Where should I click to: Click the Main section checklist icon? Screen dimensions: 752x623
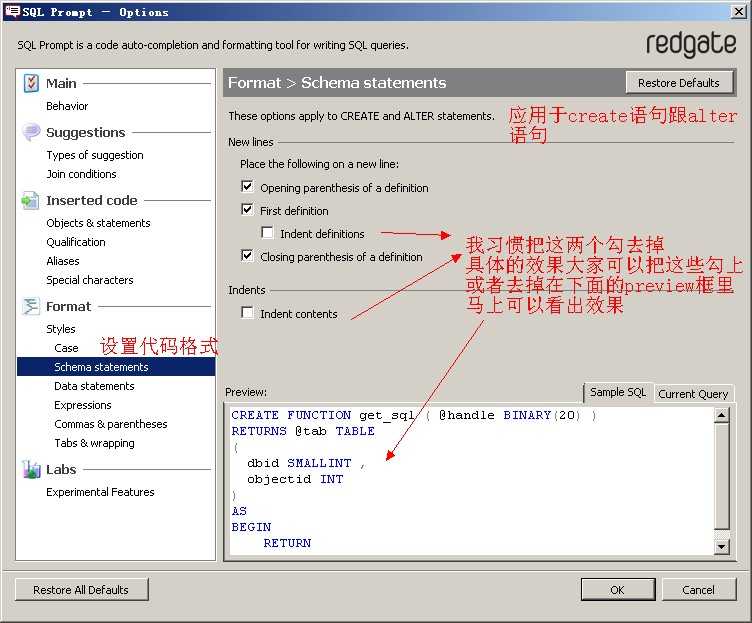31,83
